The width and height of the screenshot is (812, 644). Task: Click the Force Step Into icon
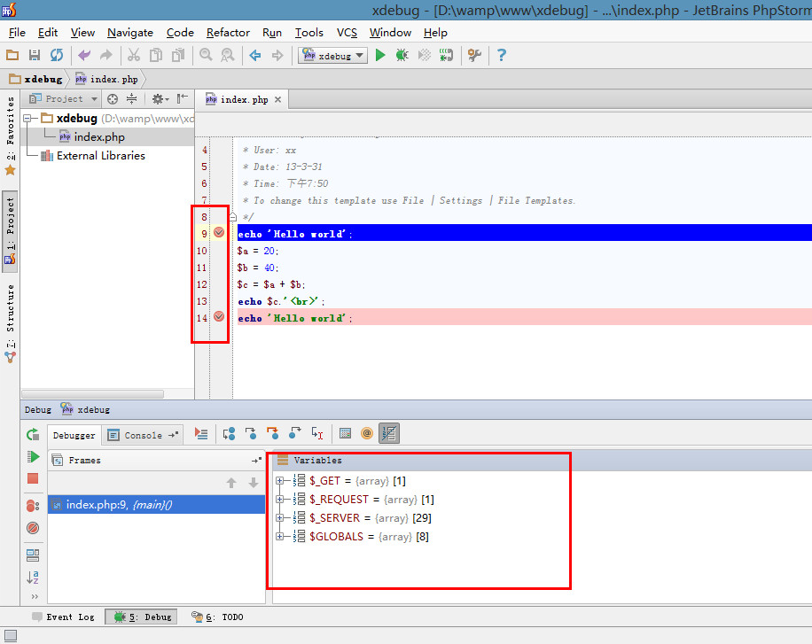(272, 434)
